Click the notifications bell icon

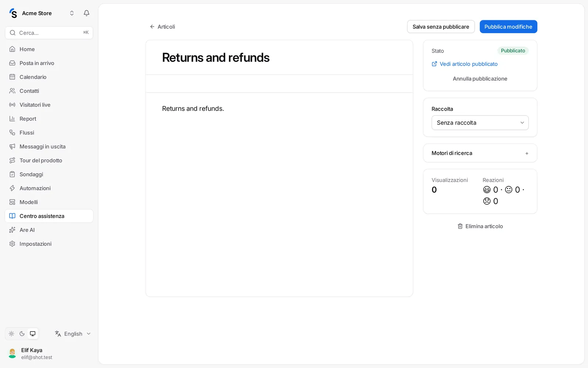tap(86, 13)
